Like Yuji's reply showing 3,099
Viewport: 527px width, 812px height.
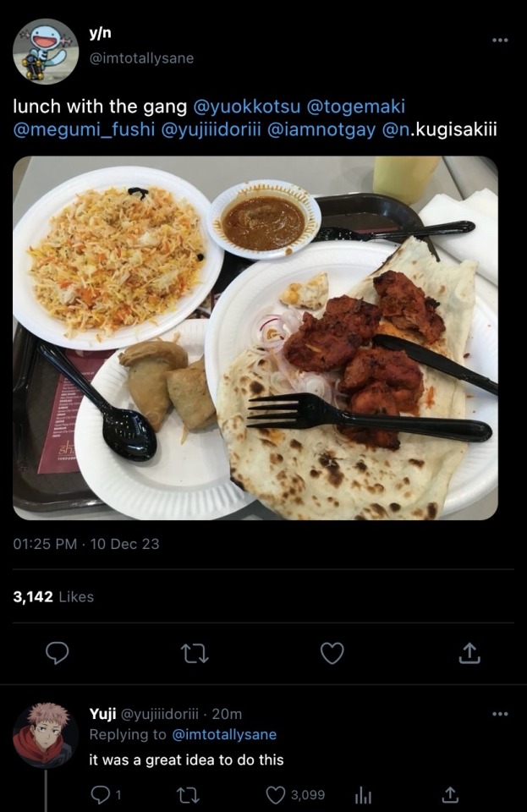pyautogui.click(x=295, y=794)
